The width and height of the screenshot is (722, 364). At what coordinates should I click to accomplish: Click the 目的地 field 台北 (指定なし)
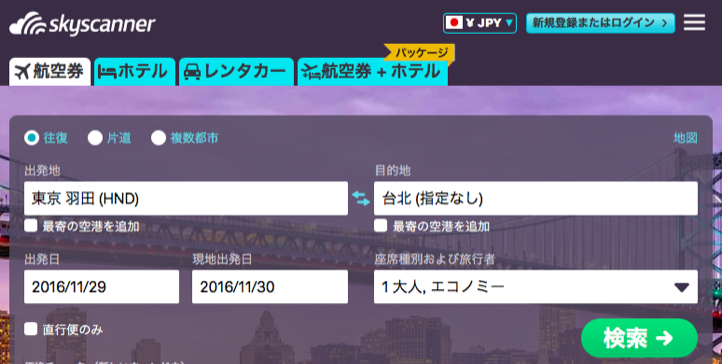click(x=536, y=198)
